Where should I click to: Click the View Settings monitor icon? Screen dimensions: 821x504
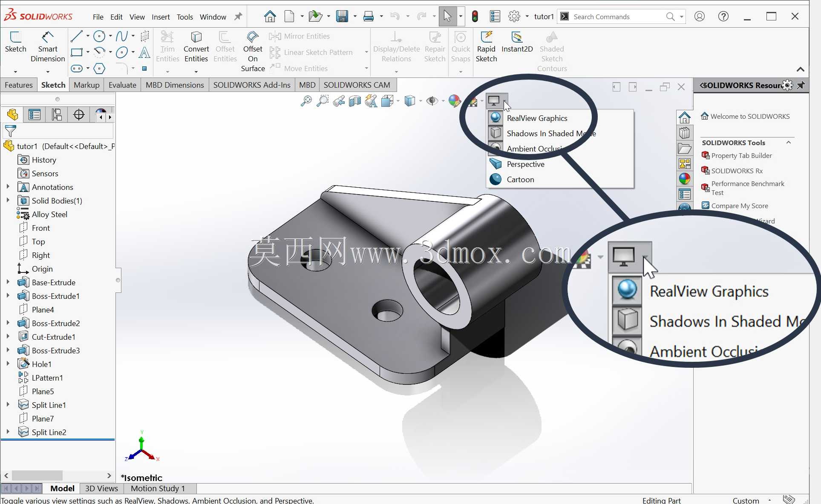point(494,101)
